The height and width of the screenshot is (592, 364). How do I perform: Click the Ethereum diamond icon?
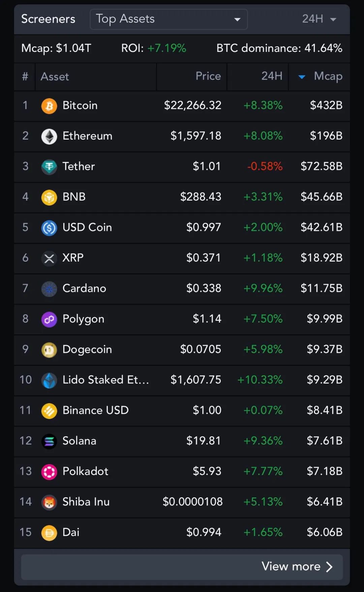(x=49, y=136)
